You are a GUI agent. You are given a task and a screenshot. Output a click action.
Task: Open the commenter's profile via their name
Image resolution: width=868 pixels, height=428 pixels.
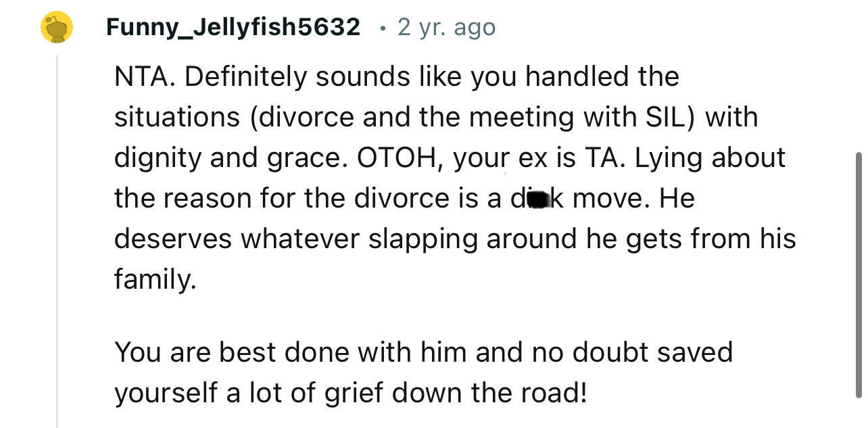coord(233,27)
